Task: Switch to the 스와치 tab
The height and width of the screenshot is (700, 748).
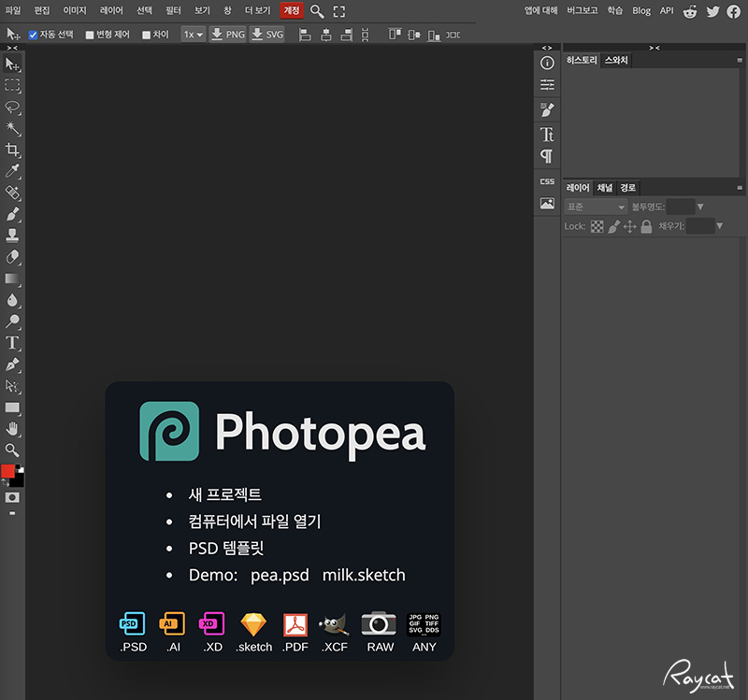Action: (x=616, y=60)
